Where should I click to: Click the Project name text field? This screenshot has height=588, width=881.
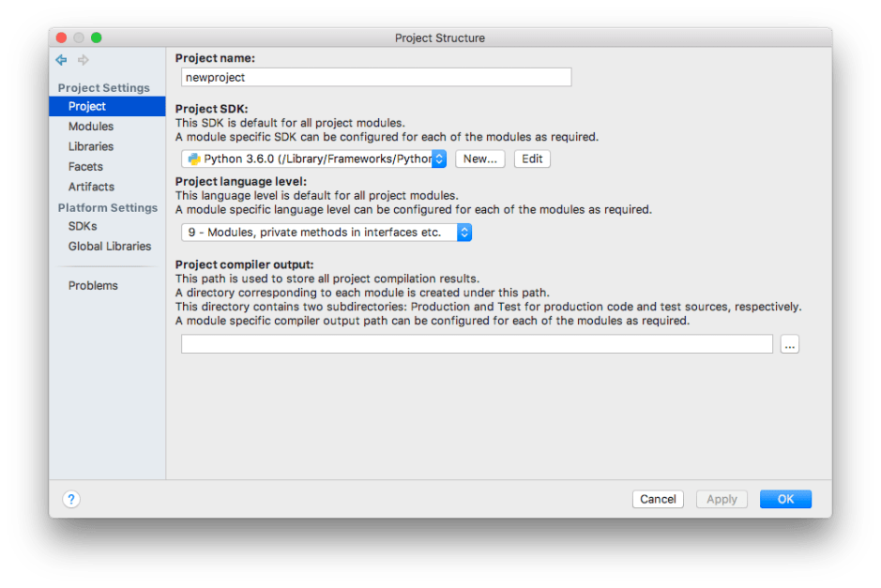(375, 78)
